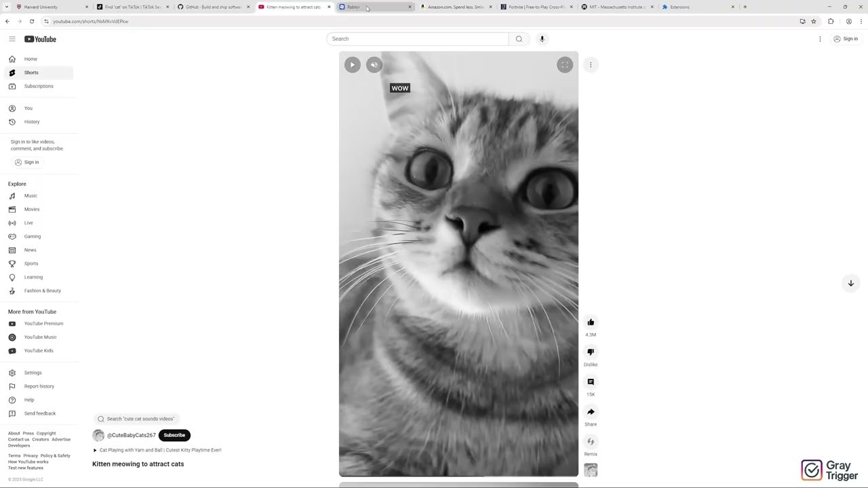Enter fullscreen on the Short

pyautogui.click(x=565, y=64)
